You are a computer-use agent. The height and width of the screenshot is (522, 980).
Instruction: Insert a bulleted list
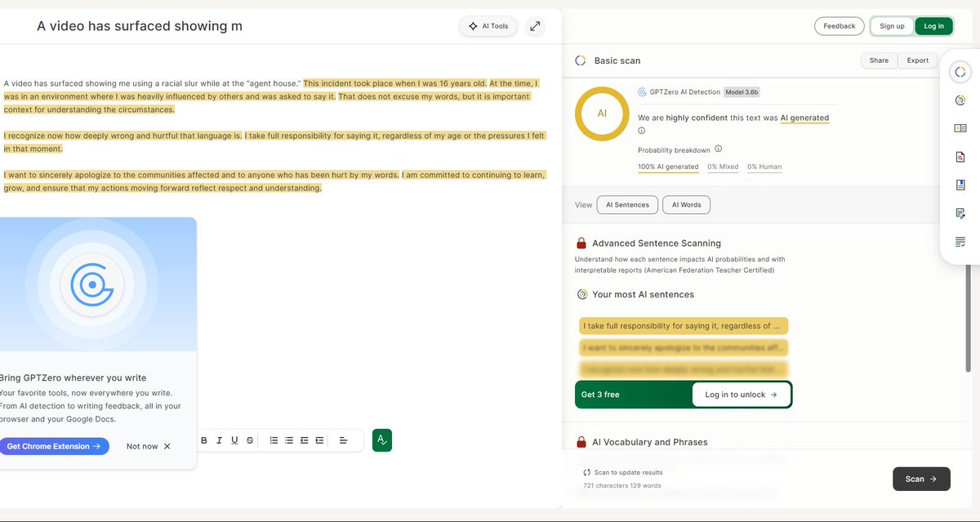point(289,440)
